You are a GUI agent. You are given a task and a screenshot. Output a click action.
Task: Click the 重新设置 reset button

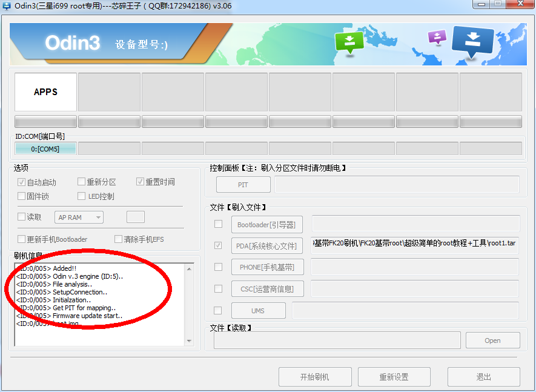click(394, 377)
